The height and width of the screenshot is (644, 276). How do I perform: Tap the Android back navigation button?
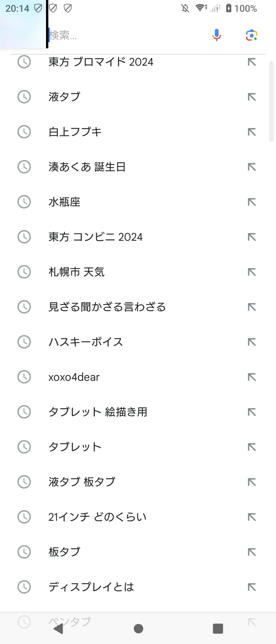coord(58,629)
